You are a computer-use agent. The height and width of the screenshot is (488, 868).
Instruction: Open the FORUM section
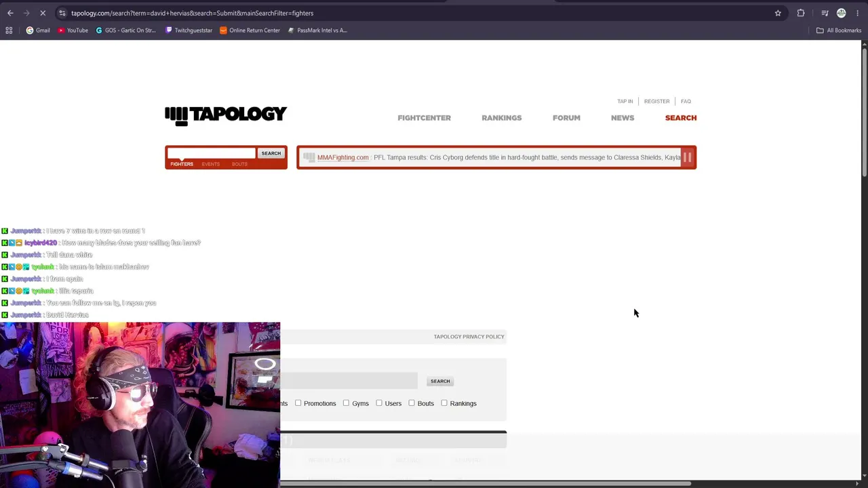(x=566, y=118)
